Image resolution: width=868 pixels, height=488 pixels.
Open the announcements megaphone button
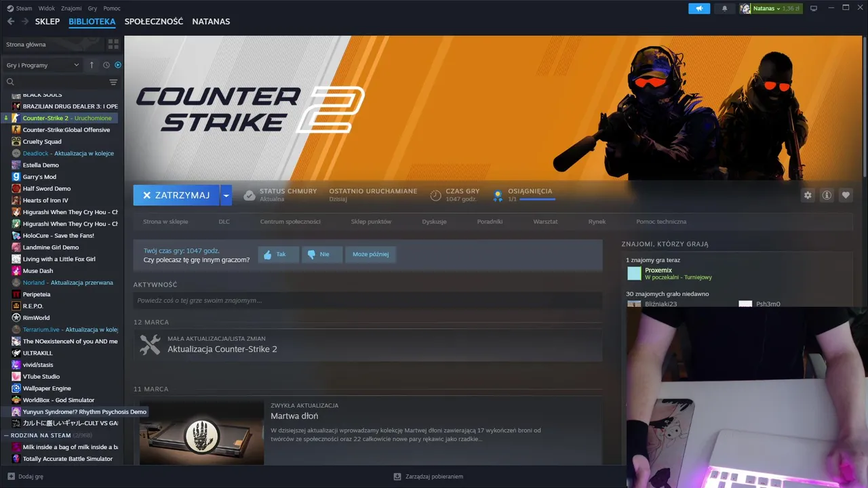point(698,8)
